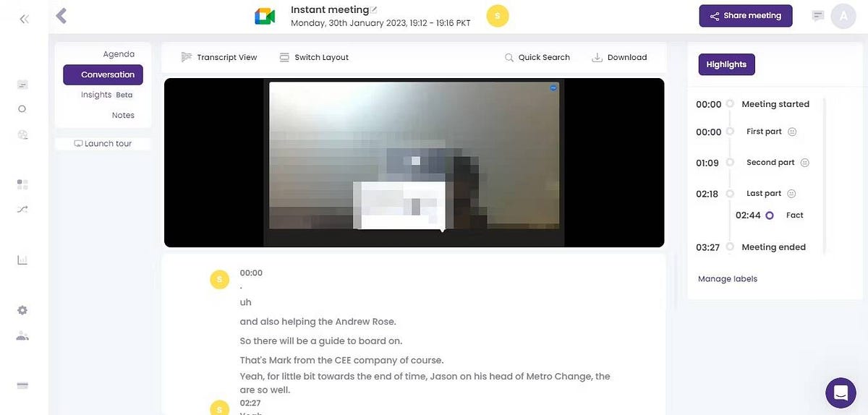Click the globe icon in the left sidebar
The image size is (868, 415).
pos(22,134)
